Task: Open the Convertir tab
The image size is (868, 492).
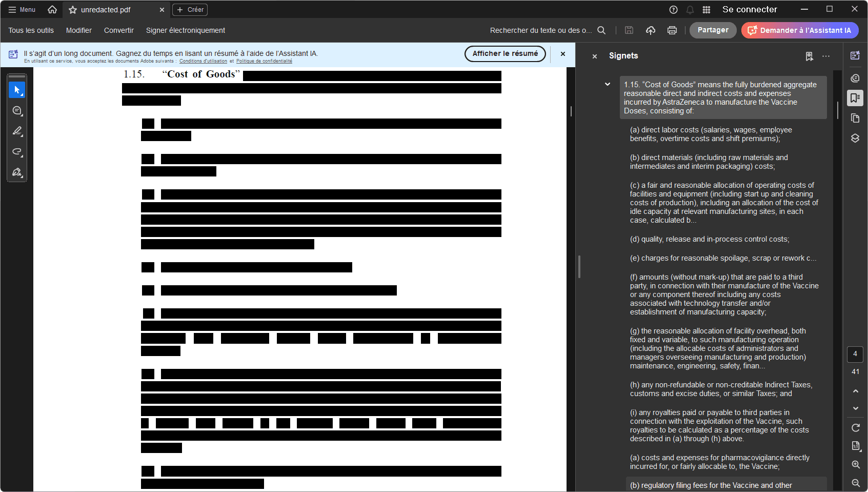Action: (118, 30)
